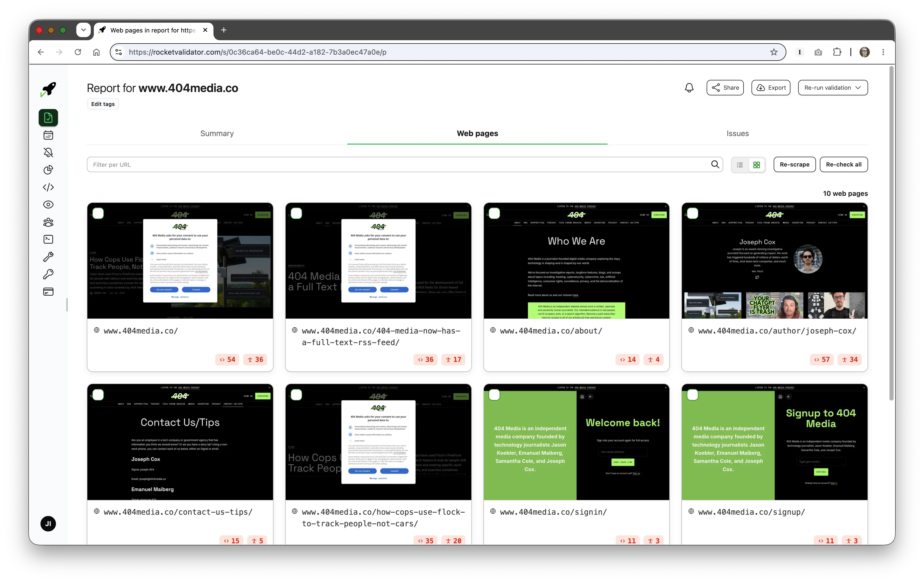Click the 57 HTML issues badge on joseph-cox card
Image resolution: width=924 pixels, height=583 pixels.
coord(822,360)
